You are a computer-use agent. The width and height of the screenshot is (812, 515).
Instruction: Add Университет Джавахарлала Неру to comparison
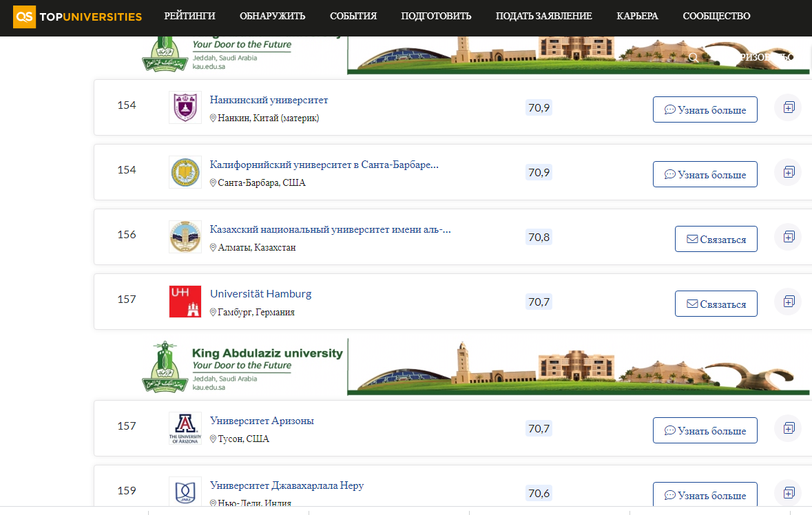click(789, 493)
